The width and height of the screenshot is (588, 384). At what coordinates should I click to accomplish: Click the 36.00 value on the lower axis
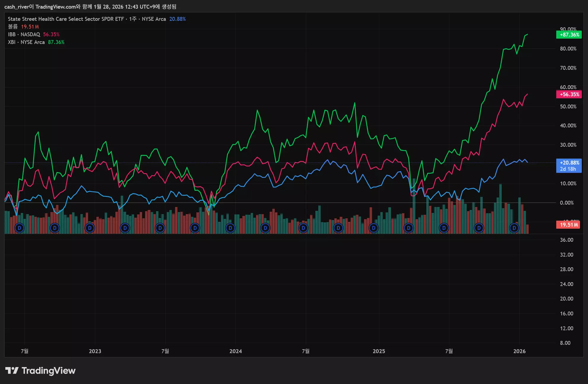click(567, 240)
